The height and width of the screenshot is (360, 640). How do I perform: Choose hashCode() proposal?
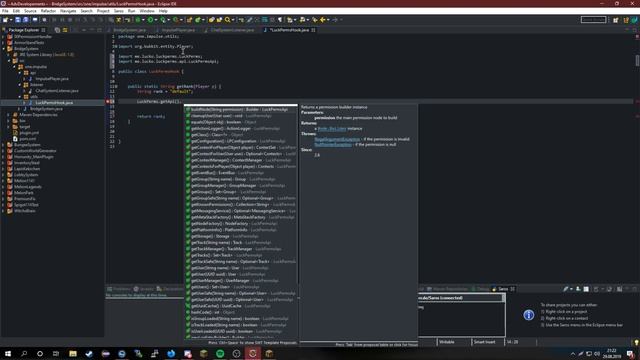240,312
